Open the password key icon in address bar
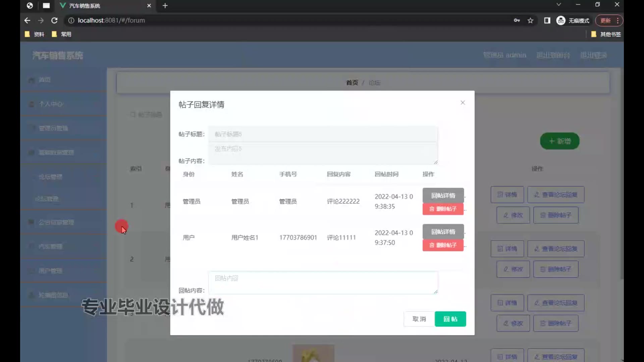The width and height of the screenshot is (644, 362). (x=517, y=20)
